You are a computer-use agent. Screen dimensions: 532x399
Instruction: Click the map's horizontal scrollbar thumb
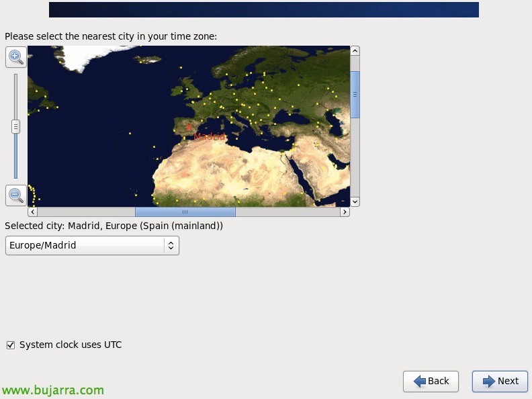coord(185,212)
